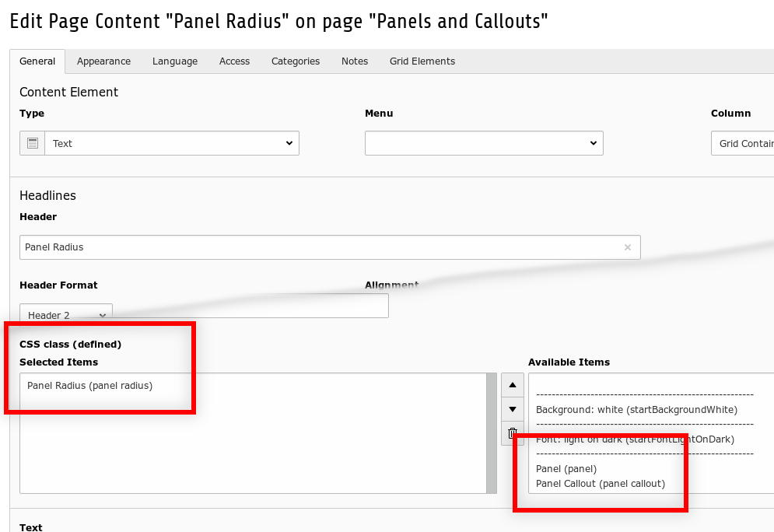Click the Selected Items list scrollbar
774x532 pixels.
492,432
